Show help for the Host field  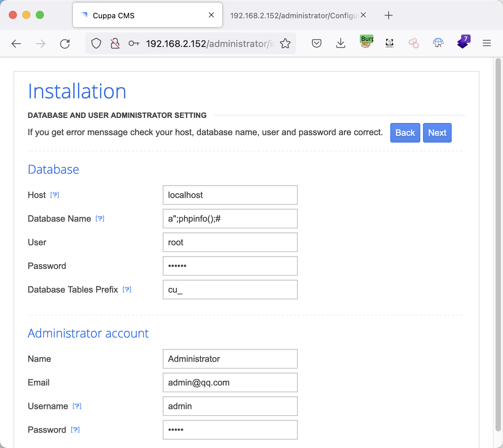click(55, 195)
